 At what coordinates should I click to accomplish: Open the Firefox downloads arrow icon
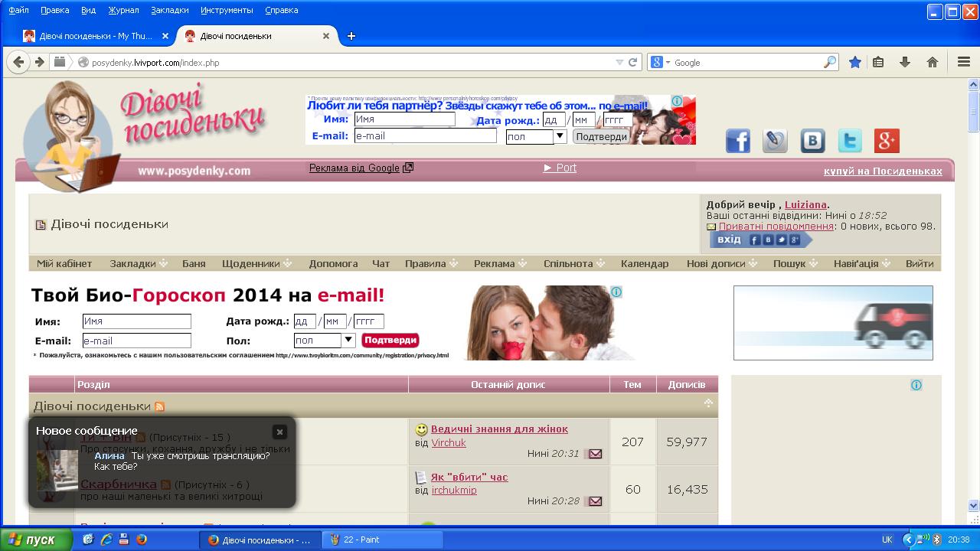pos(905,62)
